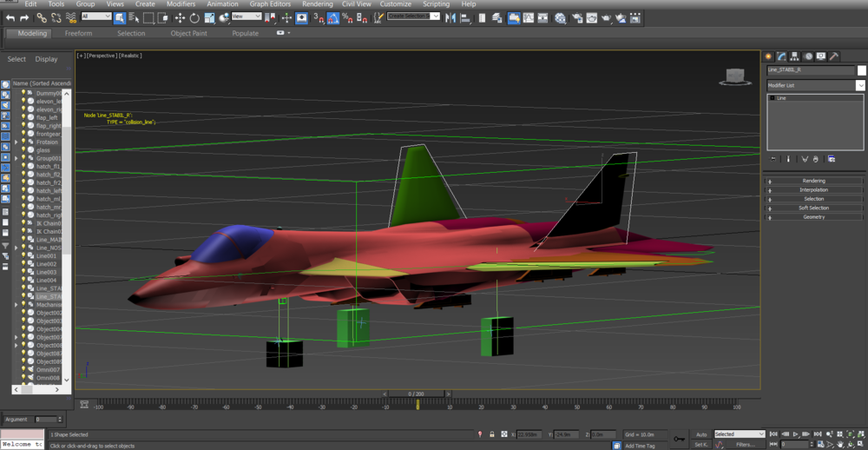Open the Material Editor from the toolbar
This screenshot has width=868, height=450.
(x=560, y=17)
